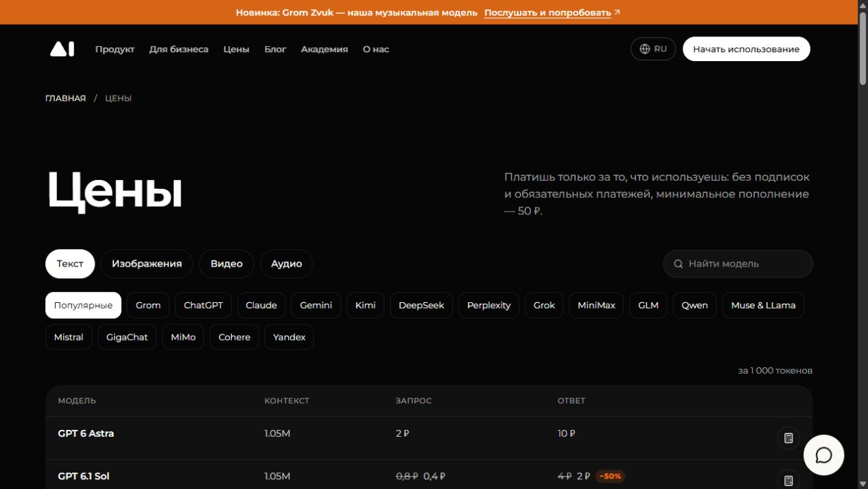
Task: Choose the MiniMax filter chip
Action: [x=596, y=306]
